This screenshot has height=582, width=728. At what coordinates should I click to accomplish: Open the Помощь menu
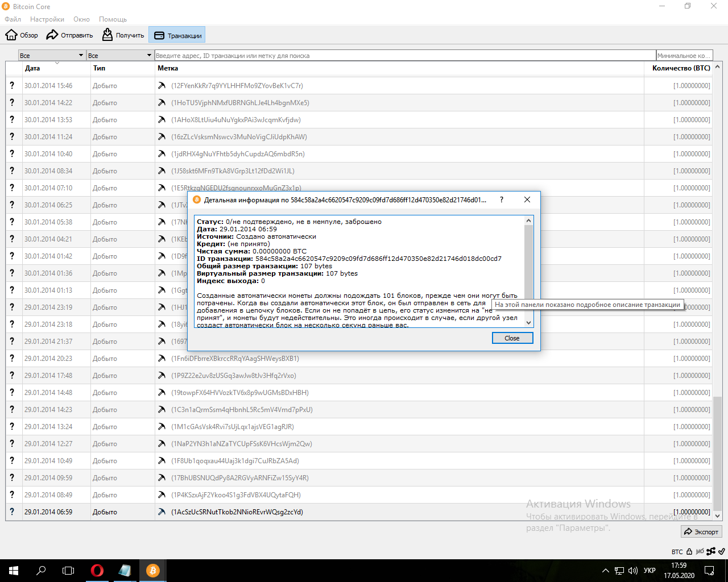[x=113, y=19]
